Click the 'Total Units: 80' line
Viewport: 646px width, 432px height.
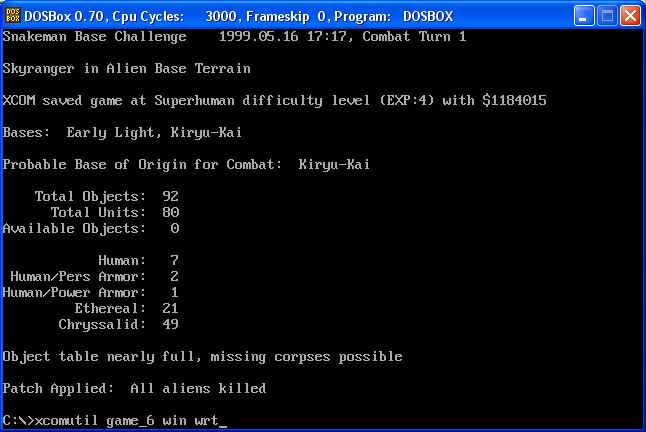click(115, 212)
